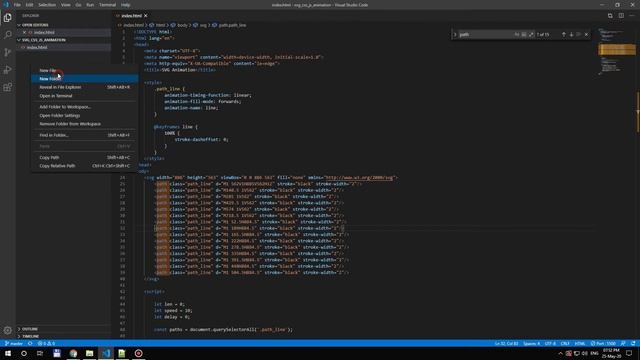The image size is (640, 360).
Task: Open the Run and Debug view
Action: tap(7, 70)
